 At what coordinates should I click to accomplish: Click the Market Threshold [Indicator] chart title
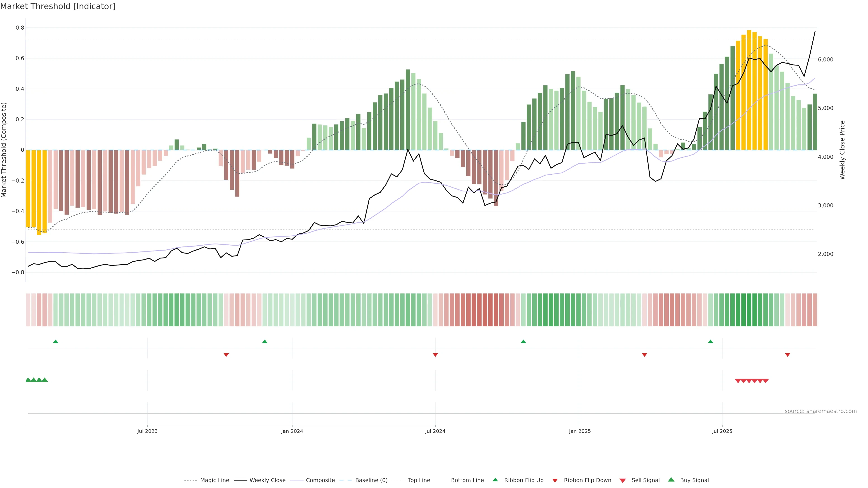58,6
